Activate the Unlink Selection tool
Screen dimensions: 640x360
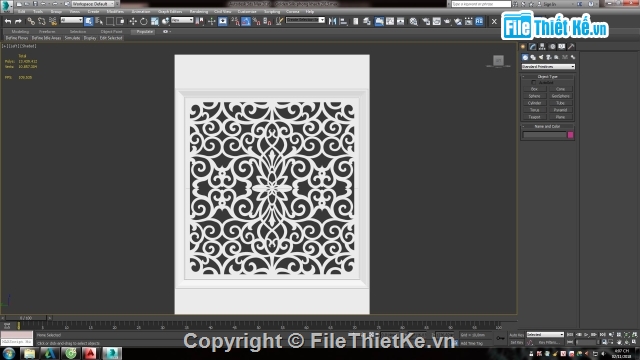point(42,21)
